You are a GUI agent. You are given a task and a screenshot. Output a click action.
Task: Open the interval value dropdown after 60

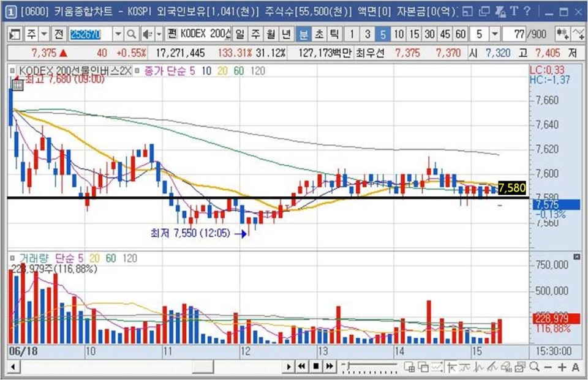coord(495,34)
